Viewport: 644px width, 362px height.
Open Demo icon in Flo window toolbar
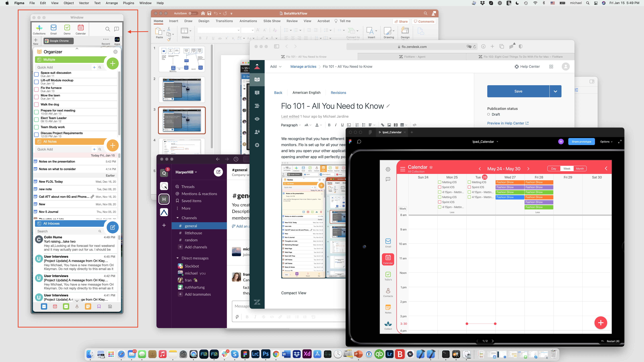point(67,29)
